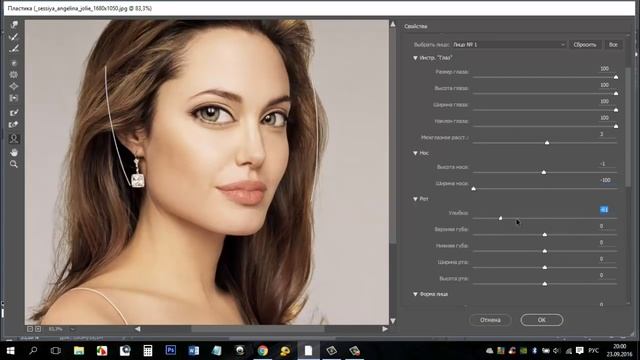Click the Высота носа slider handle
Screen dimensions: 640x360
tap(544, 172)
